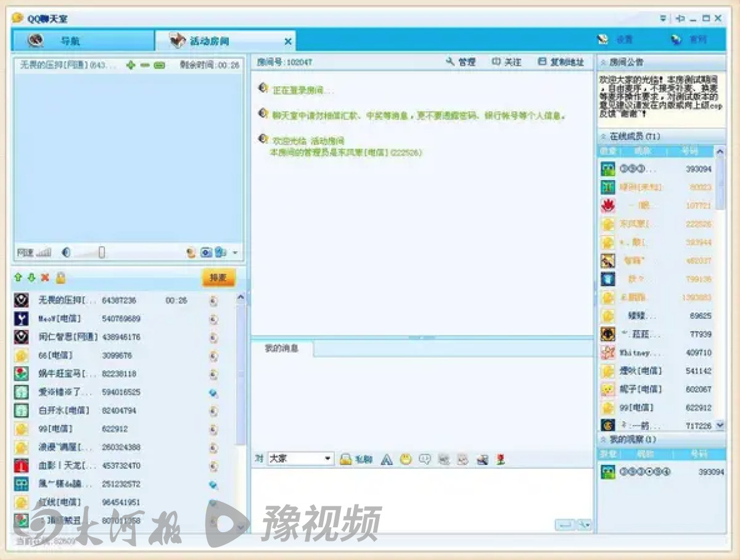Click the camera icon below video
740x560 pixels.
pos(207,252)
